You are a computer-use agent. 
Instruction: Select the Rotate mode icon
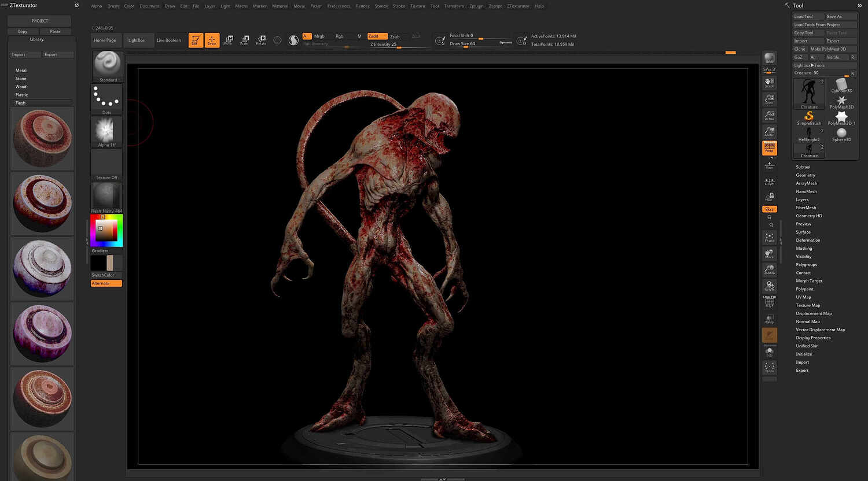point(260,39)
